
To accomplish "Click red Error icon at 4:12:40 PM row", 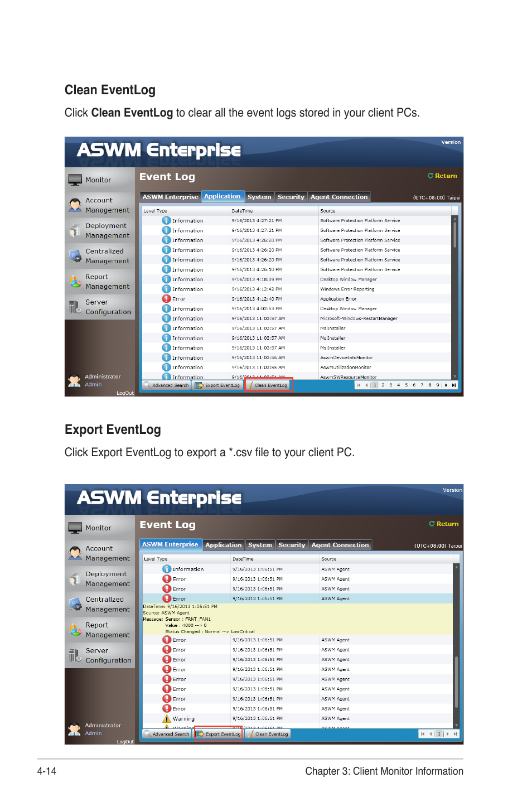I will [x=166, y=299].
